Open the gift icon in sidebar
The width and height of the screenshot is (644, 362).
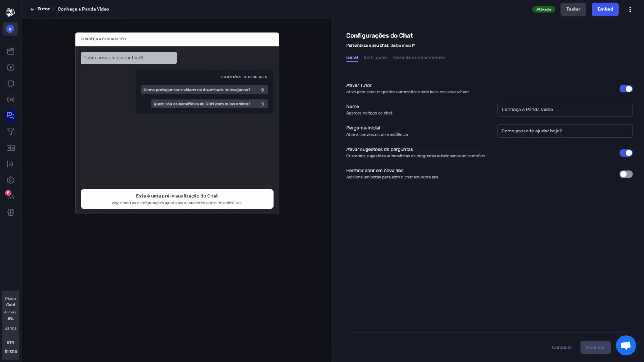coord(10,212)
